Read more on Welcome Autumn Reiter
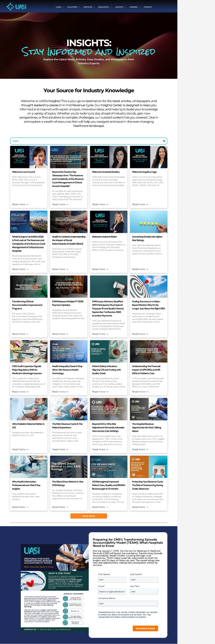 [100, 269]
